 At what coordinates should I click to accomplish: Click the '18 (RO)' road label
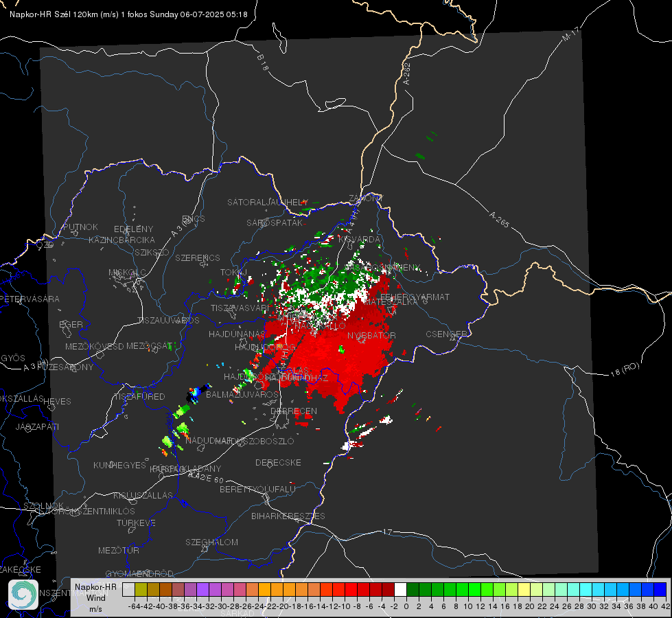[625, 369]
